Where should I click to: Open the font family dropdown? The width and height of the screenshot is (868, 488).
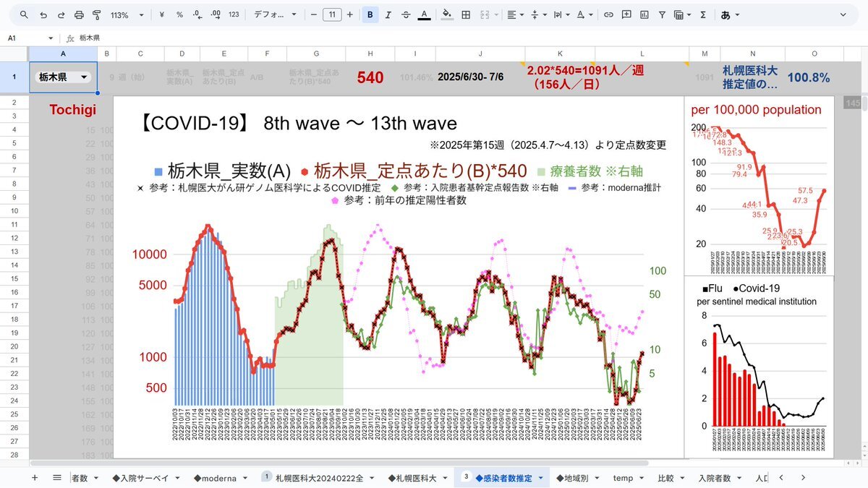[275, 14]
